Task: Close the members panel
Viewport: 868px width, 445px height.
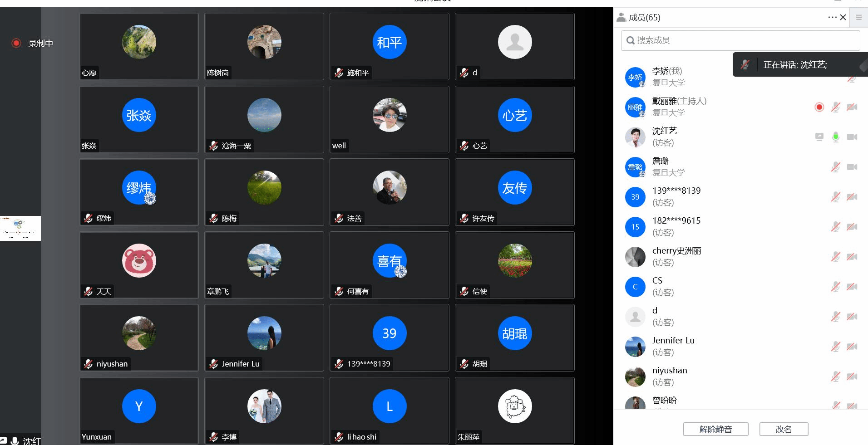Action: click(x=843, y=17)
